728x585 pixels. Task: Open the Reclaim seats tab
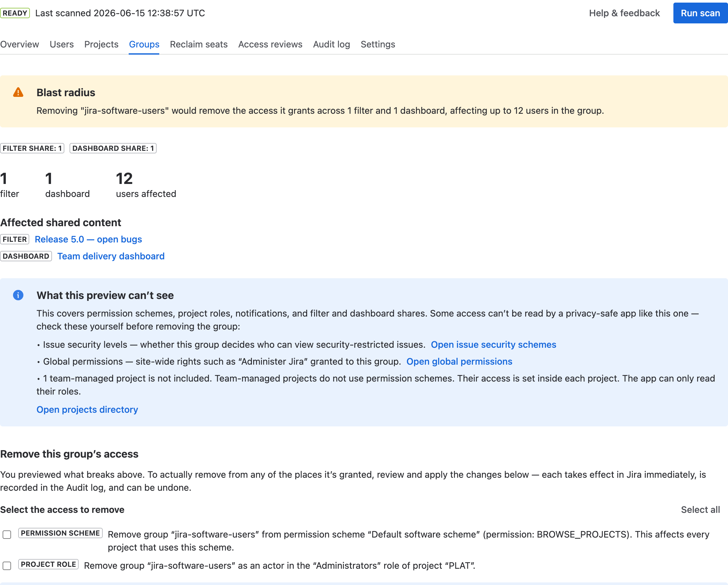[x=199, y=44]
